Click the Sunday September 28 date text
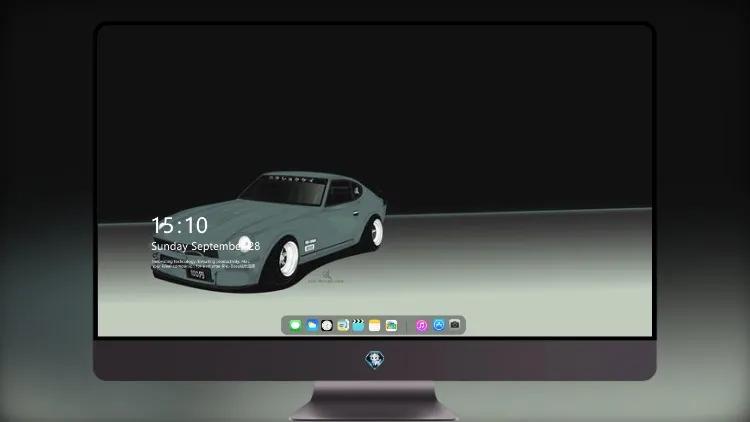This screenshot has height=422, width=750. pyautogui.click(x=206, y=246)
